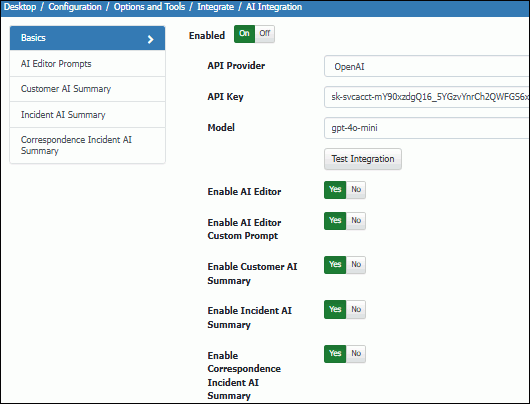
Task: Open the Integrate breadcrumb link
Action: tap(215, 7)
